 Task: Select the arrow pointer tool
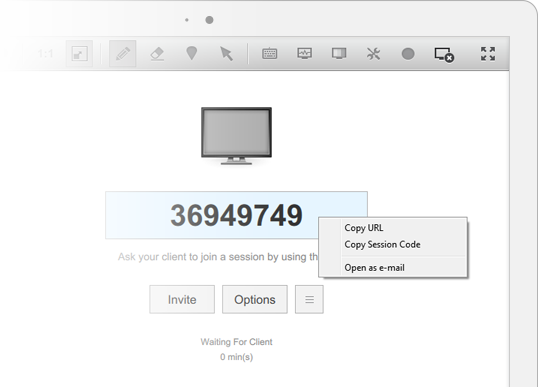[x=226, y=54]
